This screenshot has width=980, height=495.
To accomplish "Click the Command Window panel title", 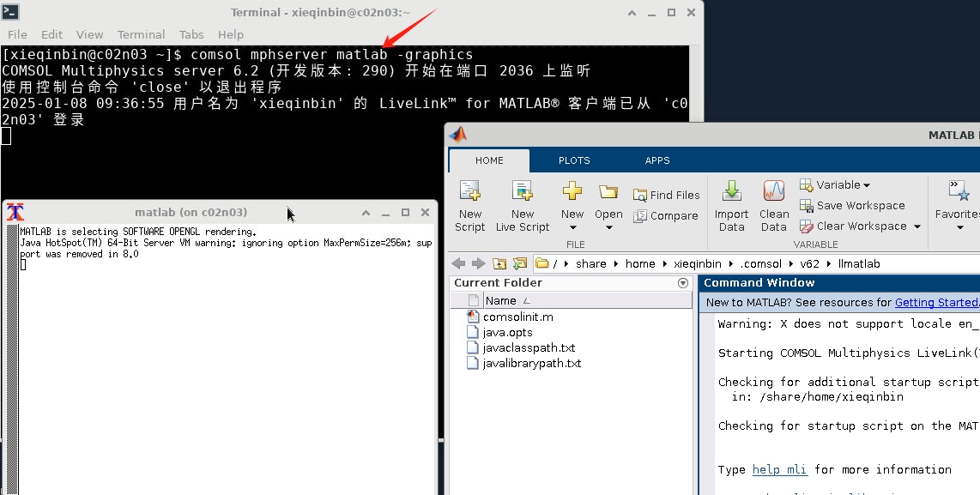I will point(759,282).
